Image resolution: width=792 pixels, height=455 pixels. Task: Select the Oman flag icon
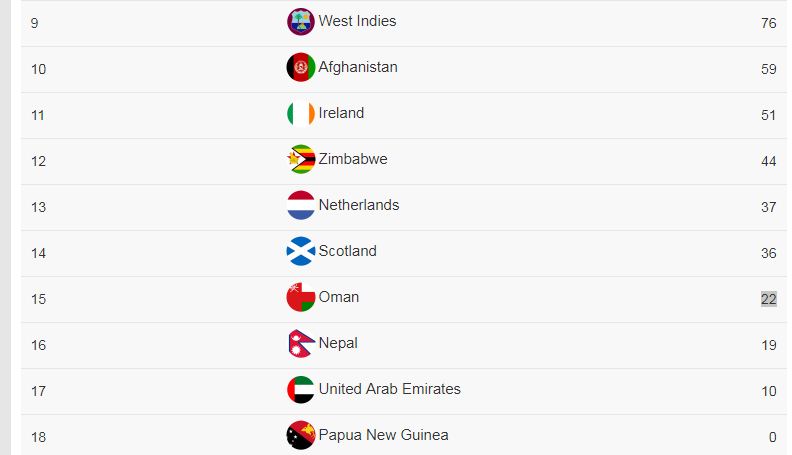click(301, 297)
